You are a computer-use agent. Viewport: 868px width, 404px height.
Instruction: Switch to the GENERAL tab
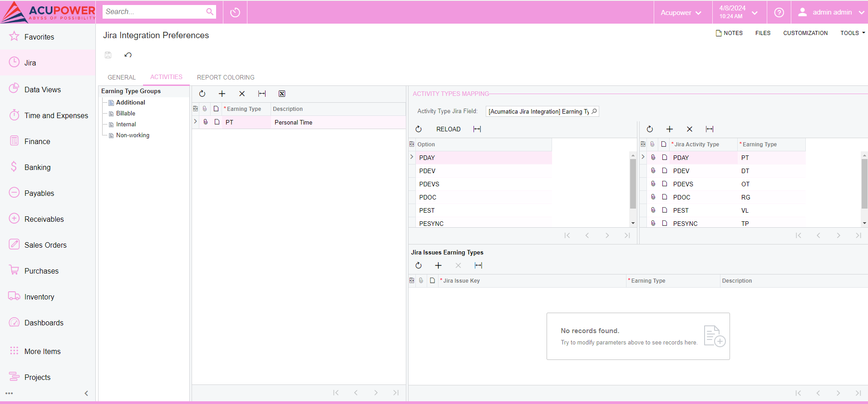(122, 77)
